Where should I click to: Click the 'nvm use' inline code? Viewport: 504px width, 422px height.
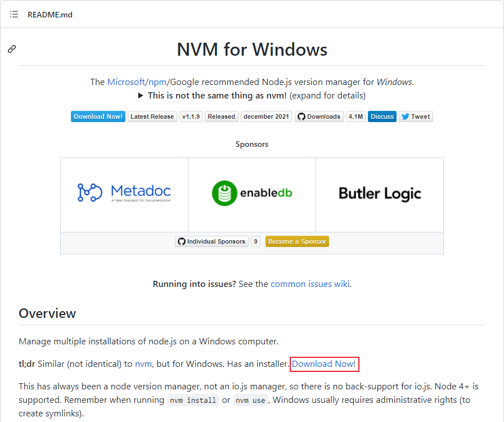pos(250,400)
